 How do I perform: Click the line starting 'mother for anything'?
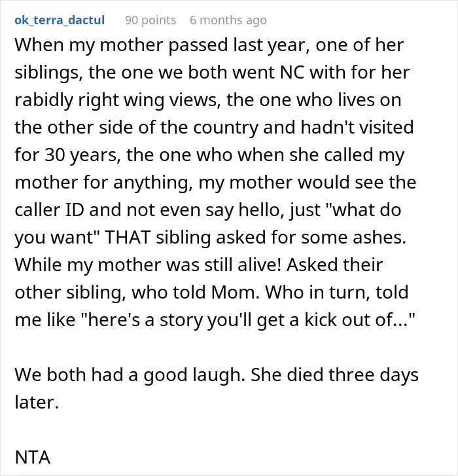coord(215,183)
